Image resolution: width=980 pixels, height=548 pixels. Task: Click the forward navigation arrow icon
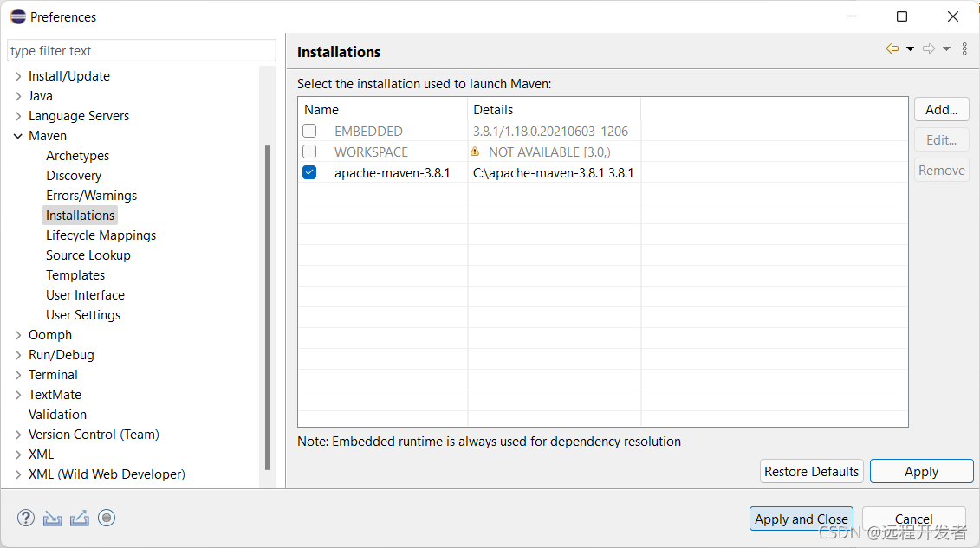click(x=929, y=48)
